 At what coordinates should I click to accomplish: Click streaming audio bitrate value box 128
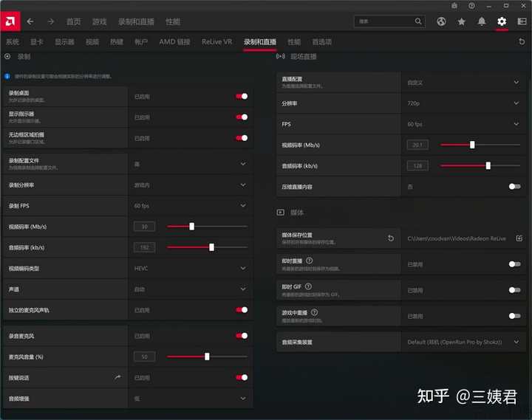(417, 165)
